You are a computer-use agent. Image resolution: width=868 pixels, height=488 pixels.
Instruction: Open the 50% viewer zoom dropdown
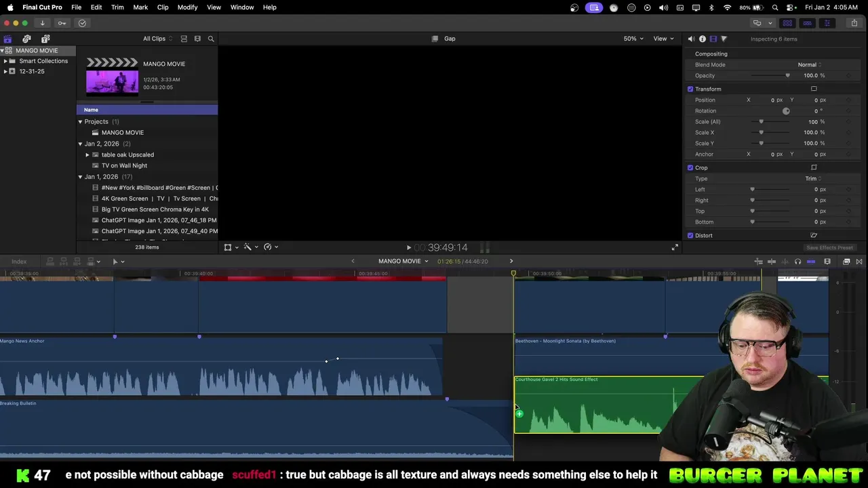coord(633,39)
